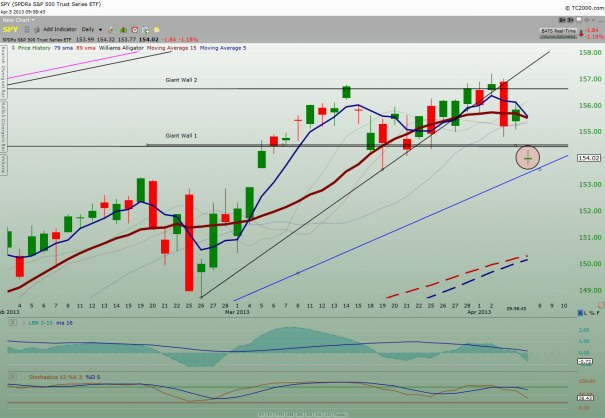Select the Stochastics 12 %K 3 label

(55, 377)
